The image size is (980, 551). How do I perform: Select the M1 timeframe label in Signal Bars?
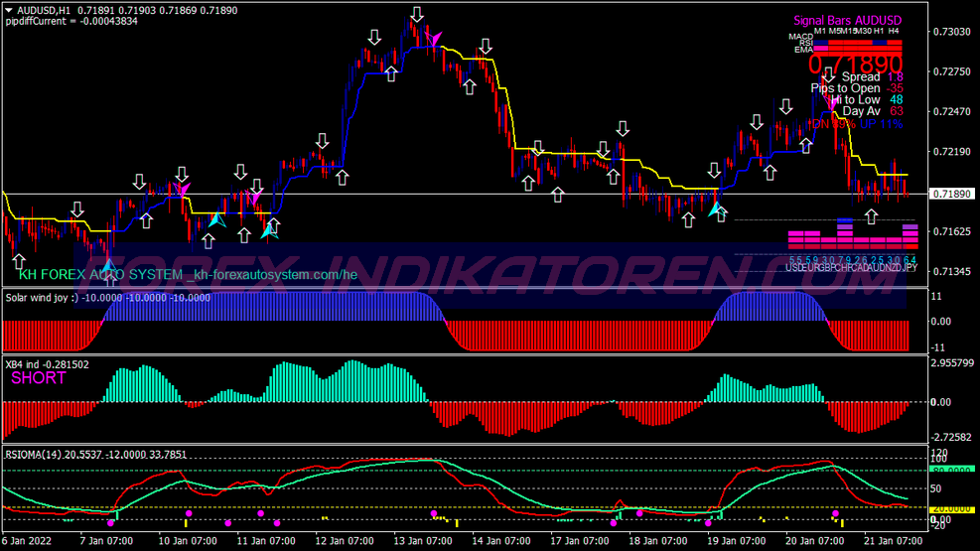click(x=820, y=31)
